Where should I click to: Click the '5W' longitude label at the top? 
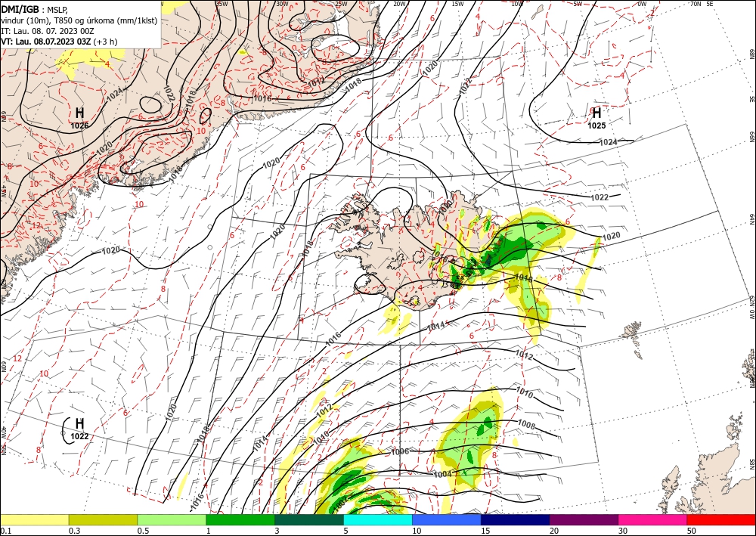[578, 4]
